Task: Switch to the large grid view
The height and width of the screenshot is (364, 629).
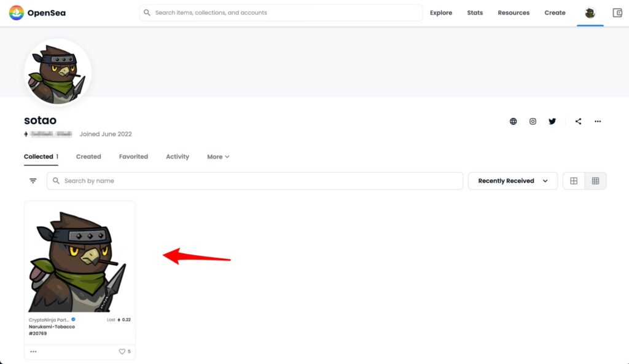Action: [x=574, y=181]
